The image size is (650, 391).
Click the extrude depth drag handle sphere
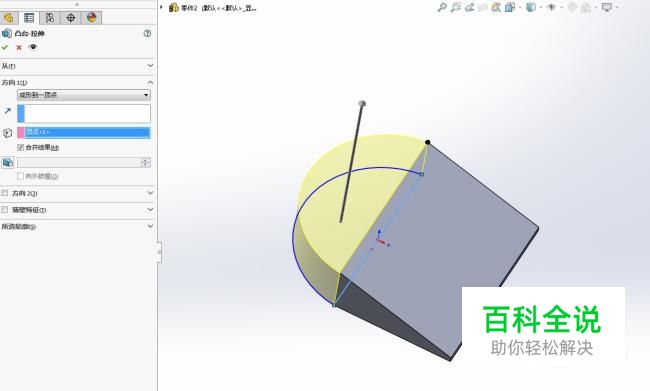362,103
